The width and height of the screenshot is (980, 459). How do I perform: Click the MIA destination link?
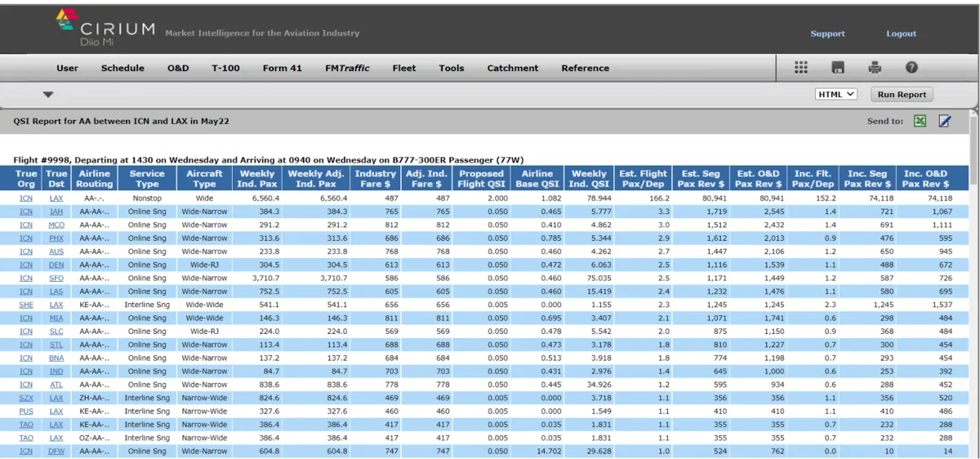56,319
